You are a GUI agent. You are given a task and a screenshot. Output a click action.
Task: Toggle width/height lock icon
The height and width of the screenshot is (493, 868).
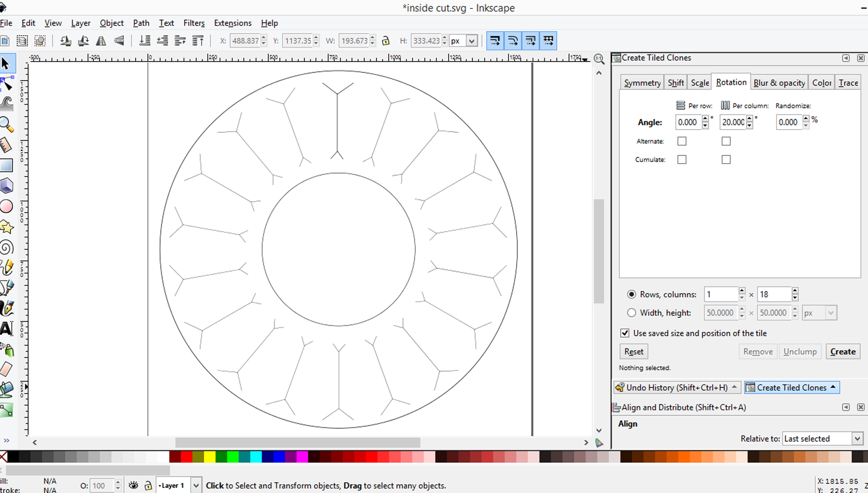386,41
